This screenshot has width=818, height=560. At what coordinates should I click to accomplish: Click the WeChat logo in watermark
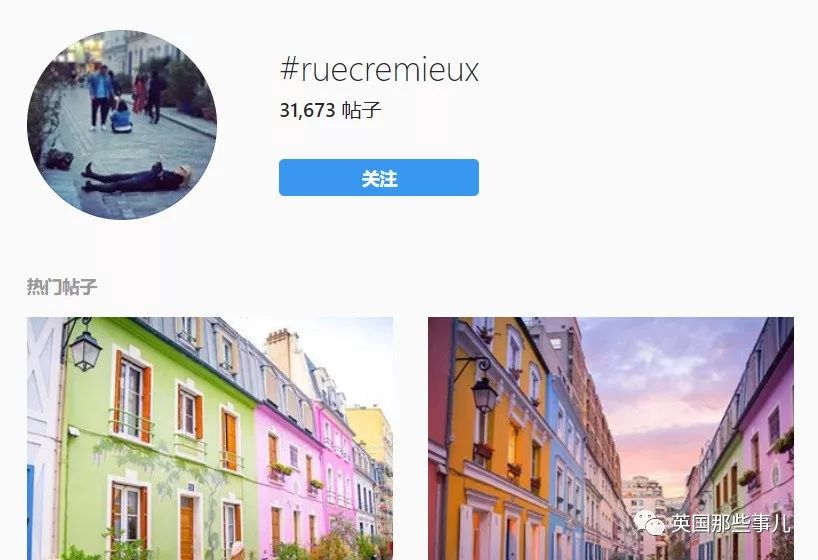coord(649,523)
